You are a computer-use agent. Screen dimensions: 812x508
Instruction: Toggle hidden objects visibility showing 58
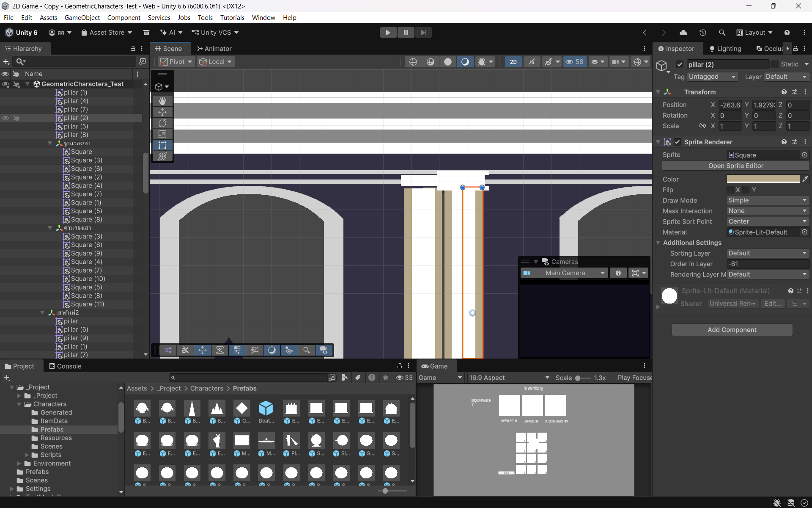point(574,62)
